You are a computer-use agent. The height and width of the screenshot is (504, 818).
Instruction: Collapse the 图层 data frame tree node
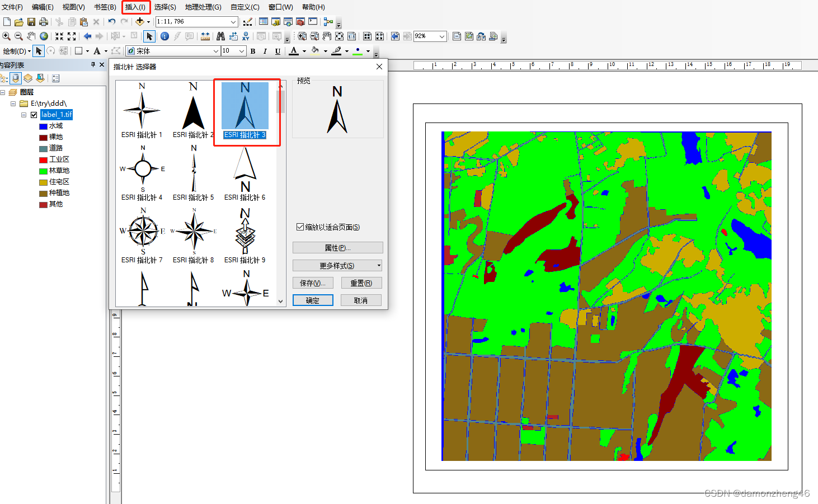point(3,92)
